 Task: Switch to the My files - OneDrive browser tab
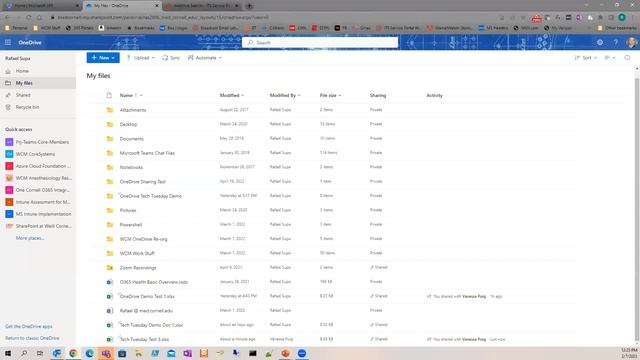coord(121,6)
